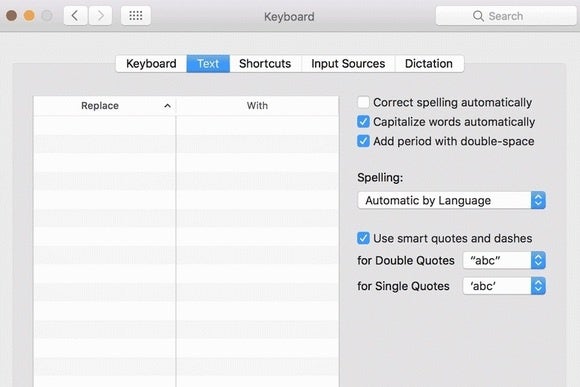Viewport: 580px width, 387px height.
Task: Click the With column header
Action: (x=257, y=106)
